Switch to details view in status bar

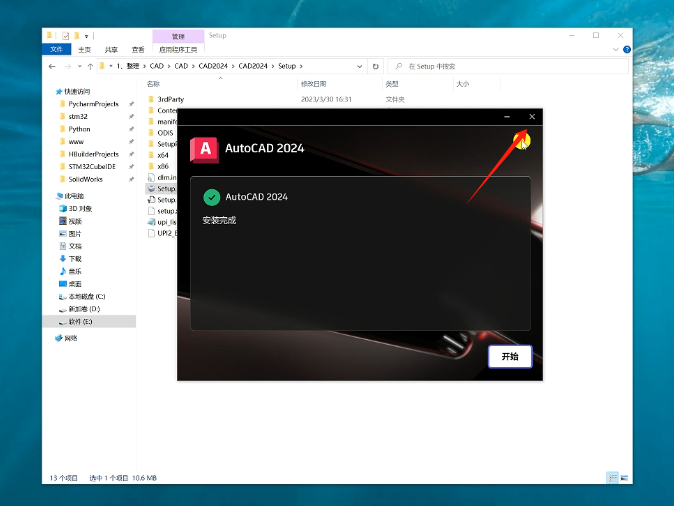coord(612,477)
